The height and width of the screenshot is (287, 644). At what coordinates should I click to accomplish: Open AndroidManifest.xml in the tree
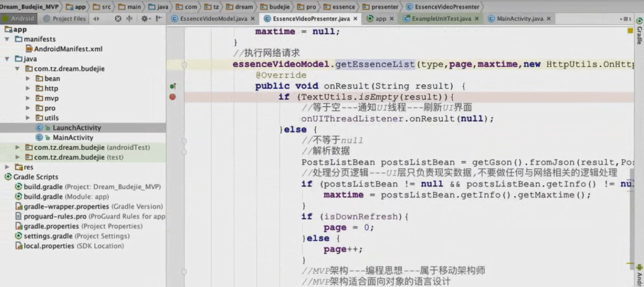[64, 49]
